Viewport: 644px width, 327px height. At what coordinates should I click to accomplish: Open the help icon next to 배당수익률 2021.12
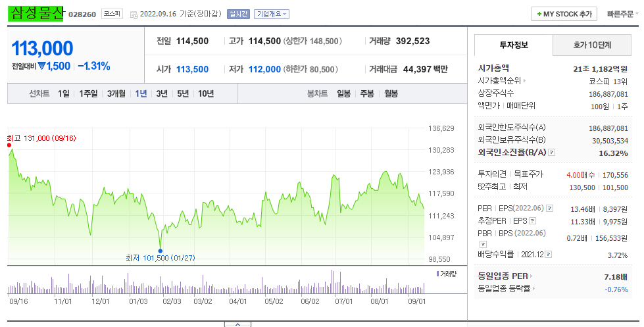[x=549, y=255]
